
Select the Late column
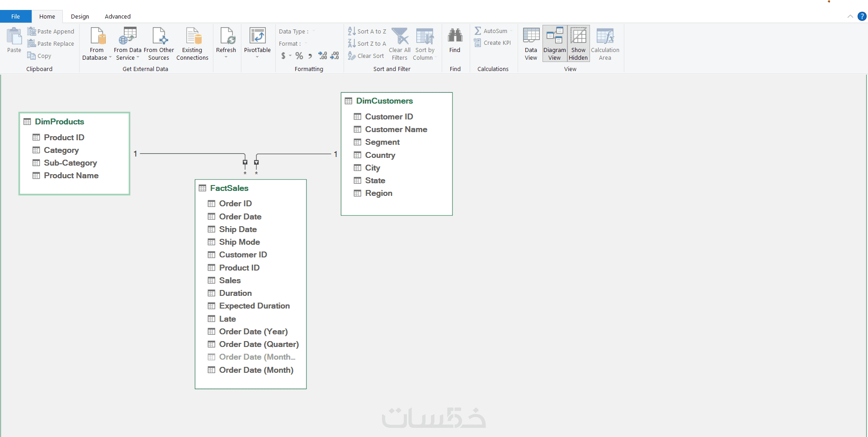point(227,319)
